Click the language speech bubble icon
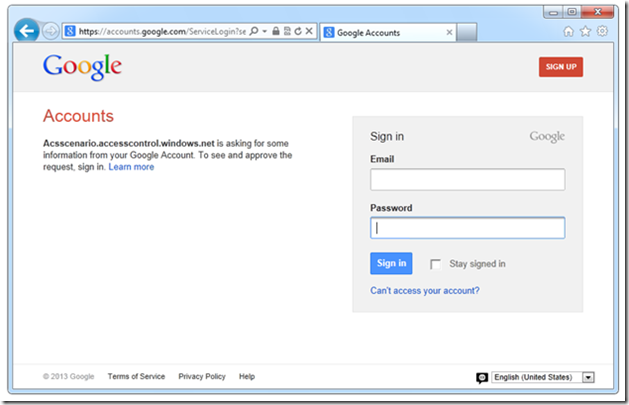The height and width of the screenshot is (405, 629). (x=482, y=378)
